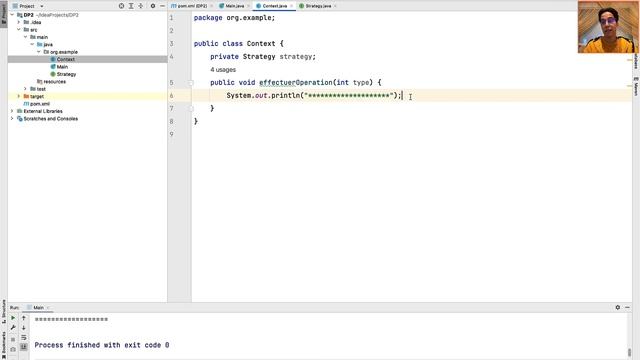Click the 4 usages hint
Viewport: 640px width, 360px height.
click(223, 70)
